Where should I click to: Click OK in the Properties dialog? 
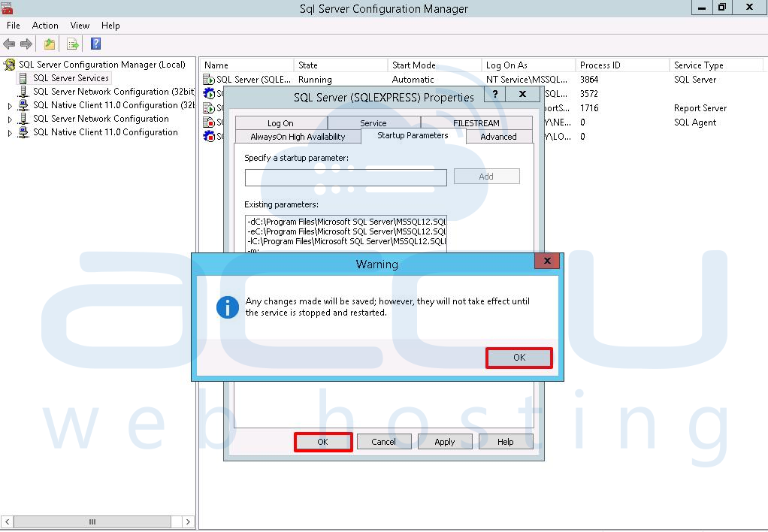pos(323,442)
